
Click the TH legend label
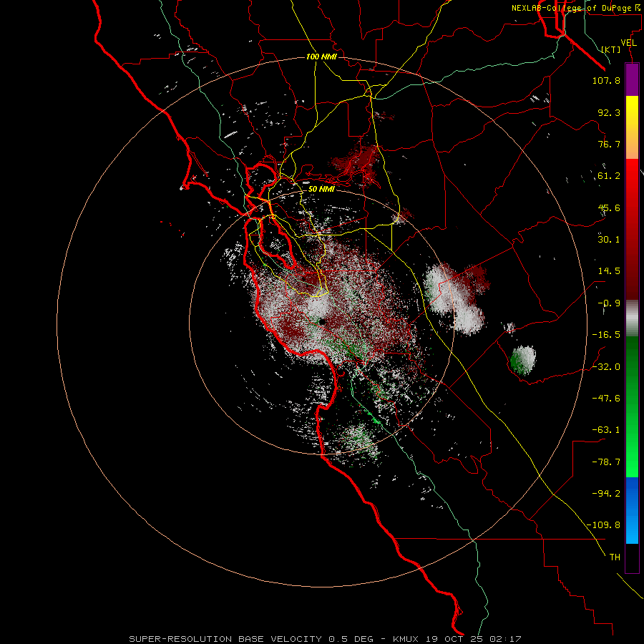point(615,557)
